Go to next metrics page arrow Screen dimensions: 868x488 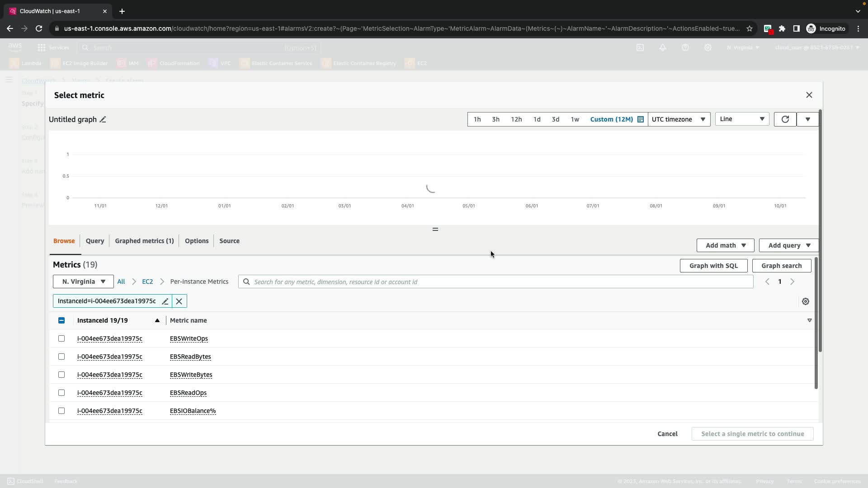pyautogui.click(x=792, y=282)
